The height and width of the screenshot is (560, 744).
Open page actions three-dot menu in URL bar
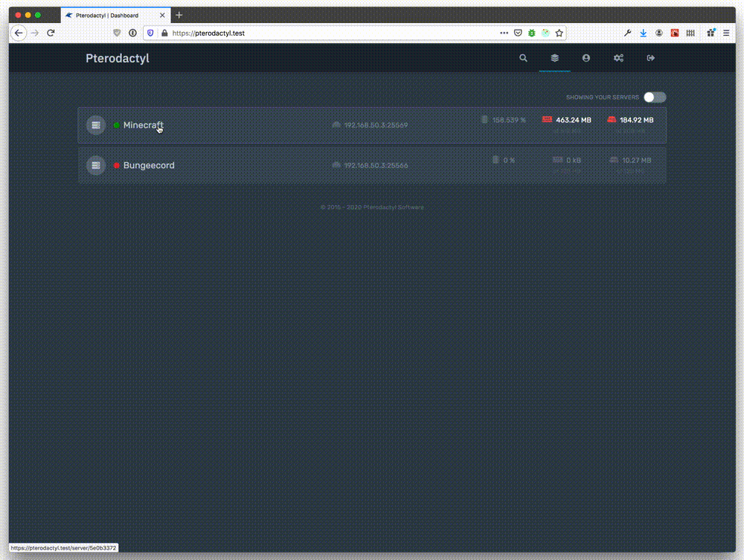pos(504,33)
